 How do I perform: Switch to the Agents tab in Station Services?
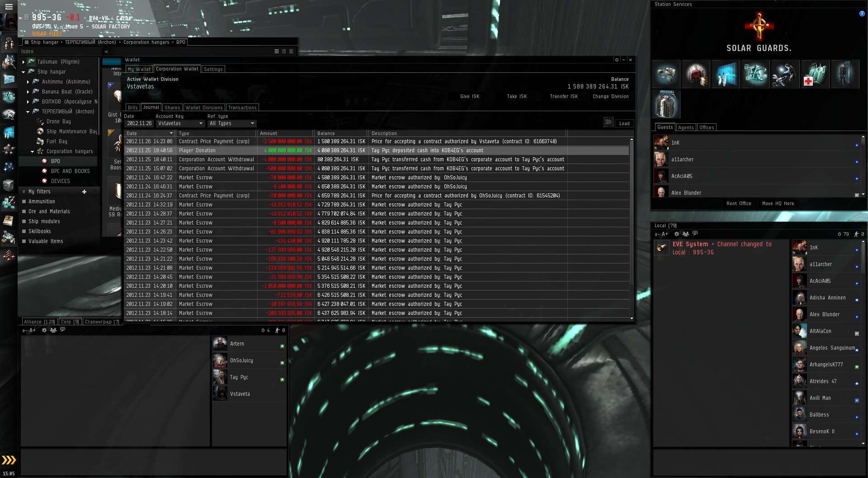coord(686,127)
